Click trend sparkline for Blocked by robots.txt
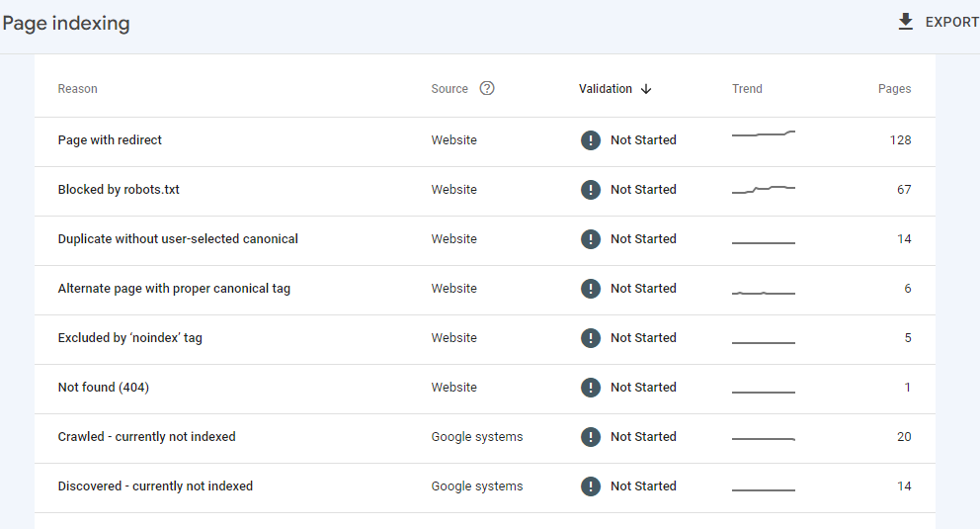The width and height of the screenshot is (980, 529). [764, 189]
